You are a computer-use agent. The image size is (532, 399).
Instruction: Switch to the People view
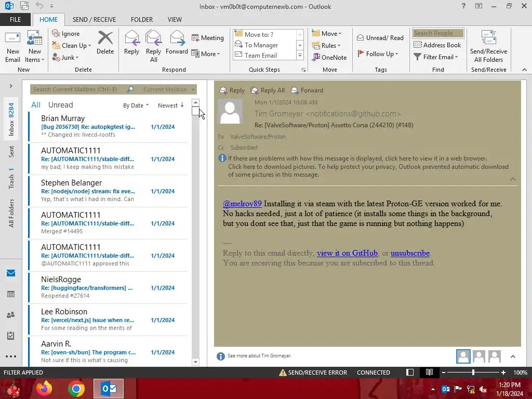coord(11,315)
